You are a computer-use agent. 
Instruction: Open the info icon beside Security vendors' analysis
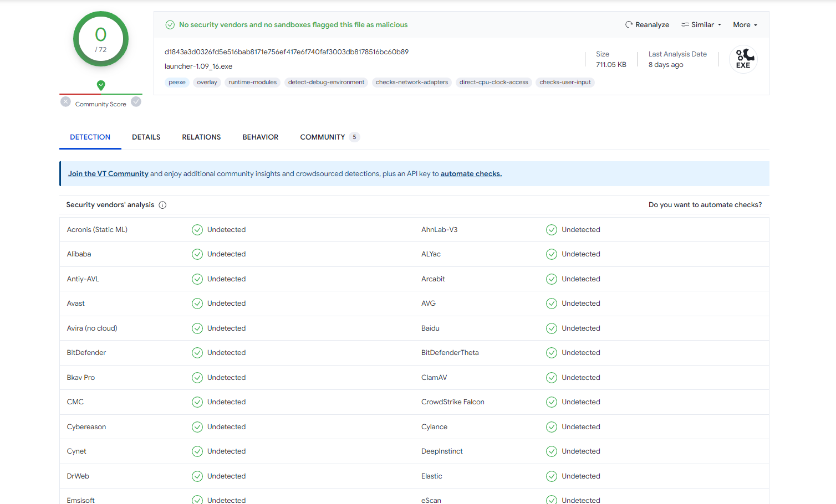coord(162,205)
